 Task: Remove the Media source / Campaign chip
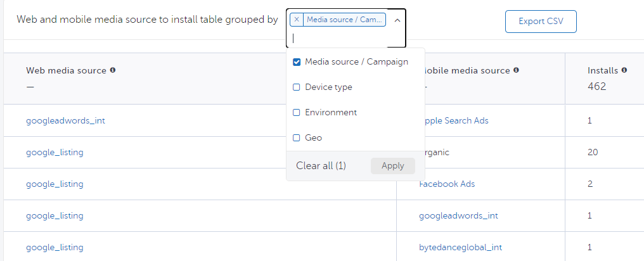[297, 20]
